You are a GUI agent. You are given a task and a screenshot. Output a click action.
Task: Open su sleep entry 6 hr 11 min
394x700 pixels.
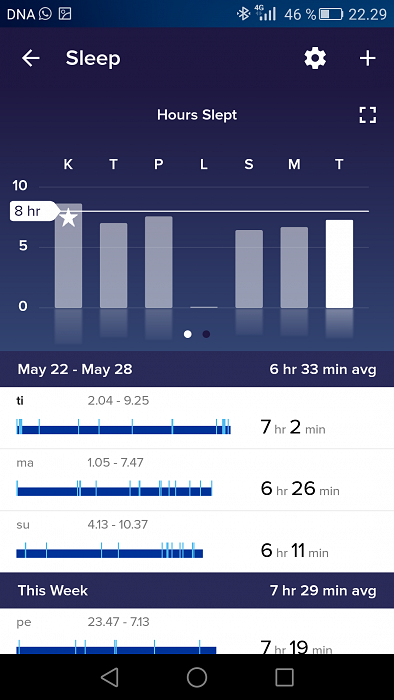(x=197, y=542)
